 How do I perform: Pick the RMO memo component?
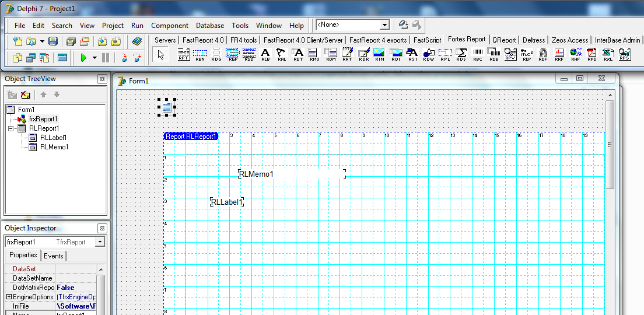pos(314,54)
